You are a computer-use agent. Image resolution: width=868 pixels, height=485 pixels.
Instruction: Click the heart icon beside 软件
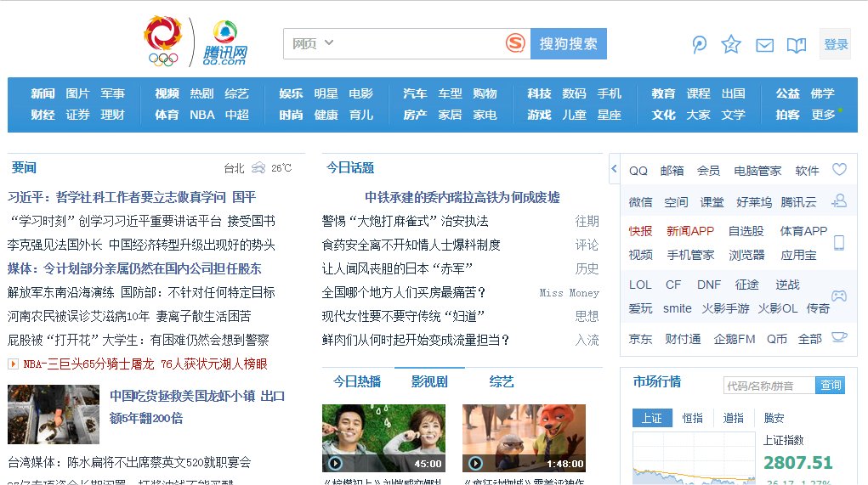[x=839, y=170]
